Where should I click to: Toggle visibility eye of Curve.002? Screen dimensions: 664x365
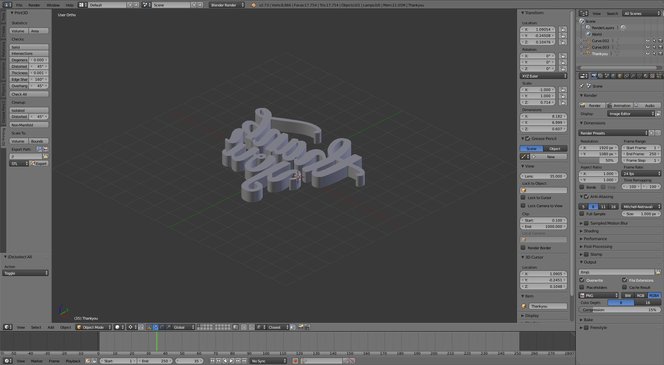[647, 41]
